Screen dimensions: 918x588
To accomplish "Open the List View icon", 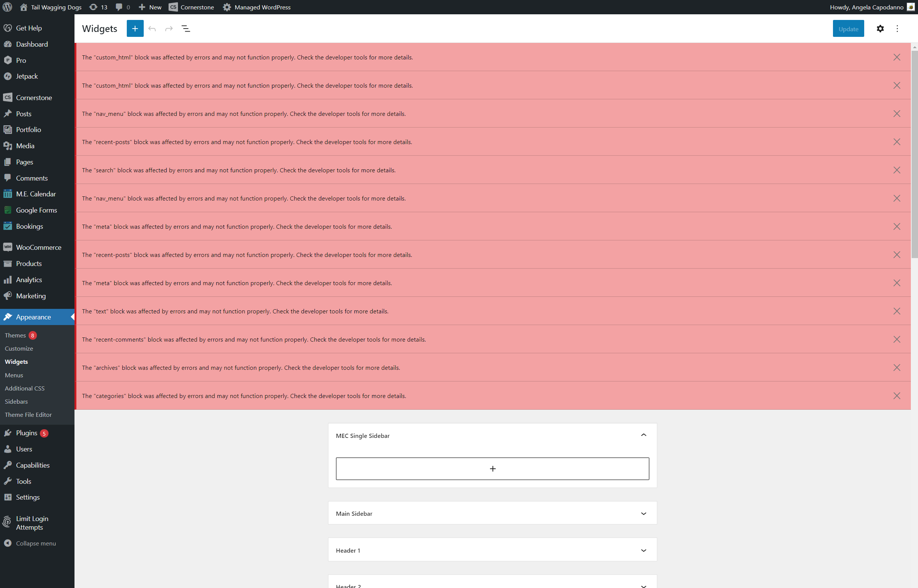I will pos(186,29).
